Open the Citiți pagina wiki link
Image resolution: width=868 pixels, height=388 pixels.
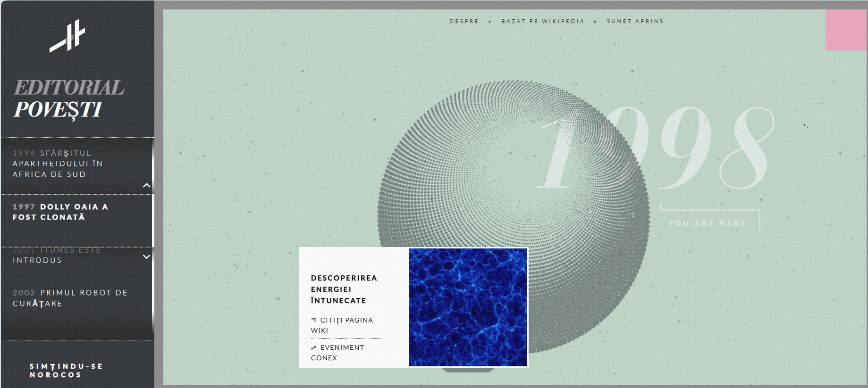tap(346, 325)
